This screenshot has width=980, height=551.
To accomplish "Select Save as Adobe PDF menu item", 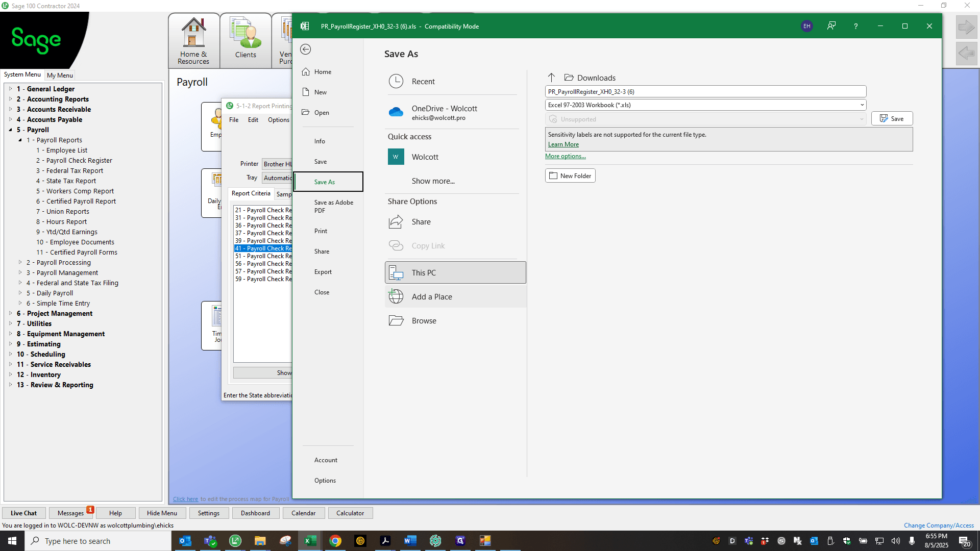I will [x=333, y=206].
